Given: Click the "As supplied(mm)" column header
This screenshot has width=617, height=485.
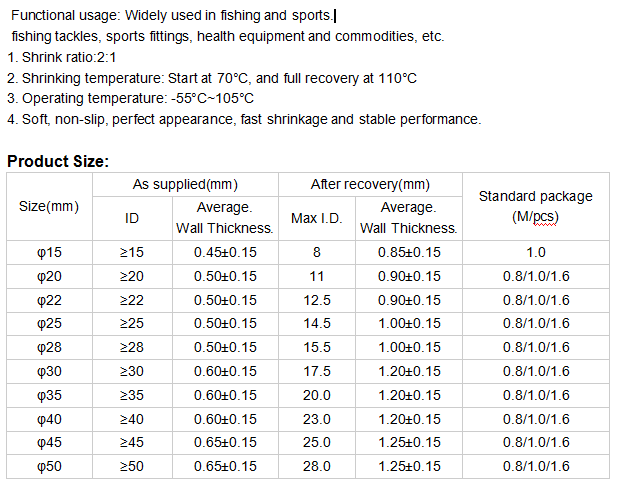Looking at the screenshot, I should click(185, 185).
